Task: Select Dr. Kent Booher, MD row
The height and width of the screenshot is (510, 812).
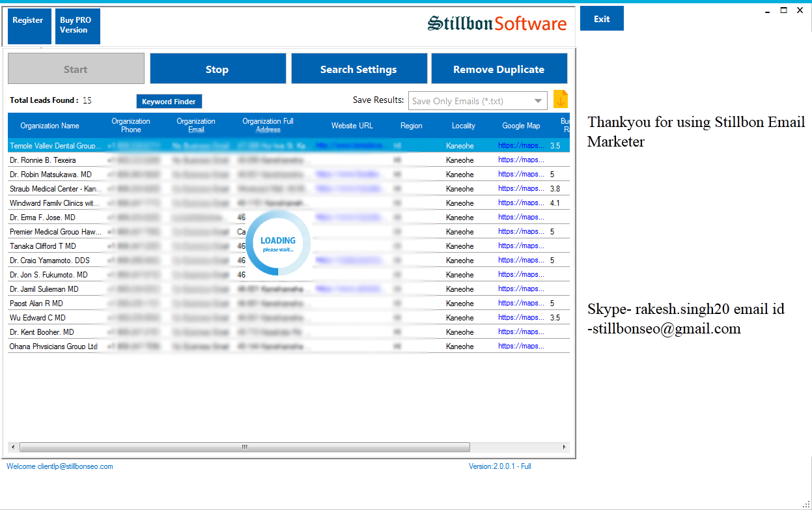Action: pyautogui.click(x=288, y=332)
